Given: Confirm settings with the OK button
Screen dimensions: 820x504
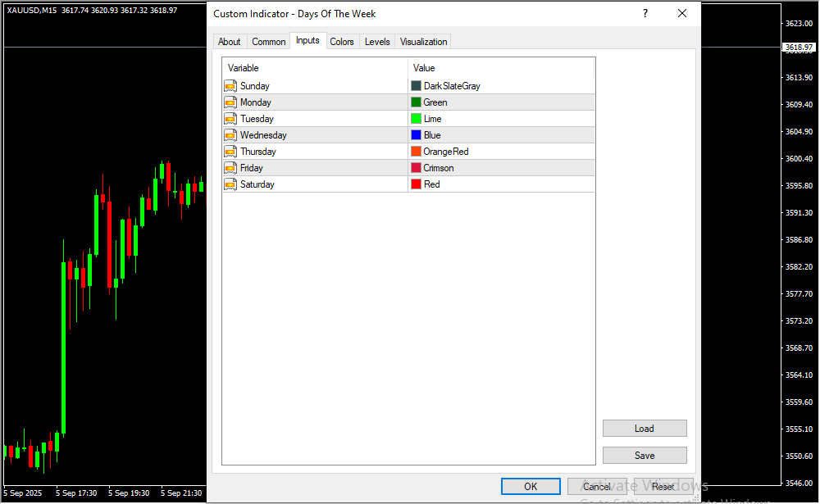Looking at the screenshot, I should [x=531, y=487].
